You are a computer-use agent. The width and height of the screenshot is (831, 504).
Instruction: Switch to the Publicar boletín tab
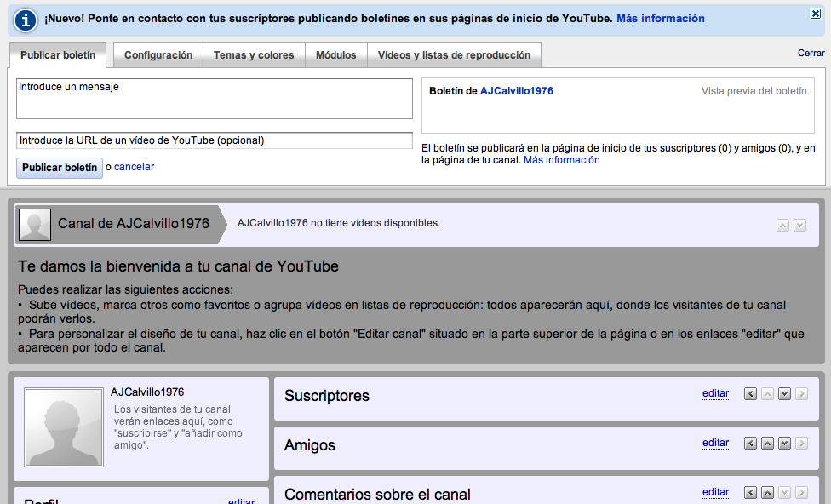pos(58,55)
